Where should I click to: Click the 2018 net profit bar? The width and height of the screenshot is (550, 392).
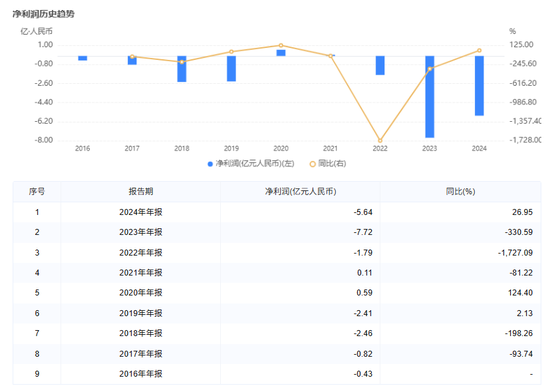click(182, 69)
